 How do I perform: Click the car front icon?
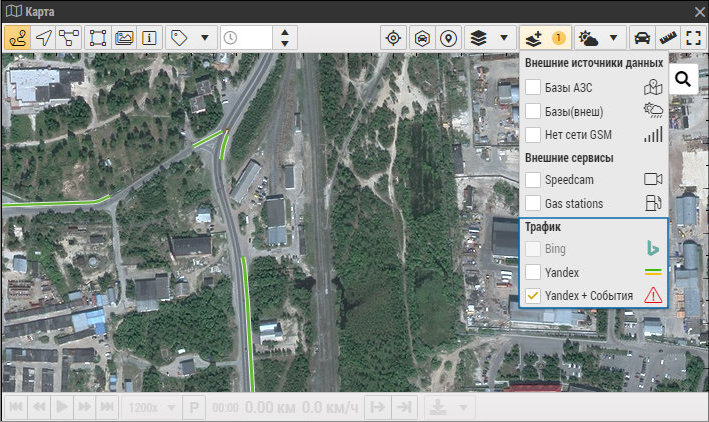click(642, 38)
